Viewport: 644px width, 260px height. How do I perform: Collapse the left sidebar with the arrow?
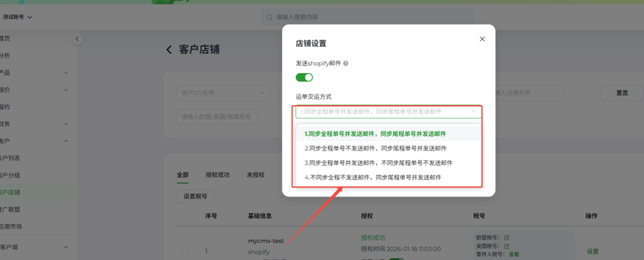[x=77, y=39]
